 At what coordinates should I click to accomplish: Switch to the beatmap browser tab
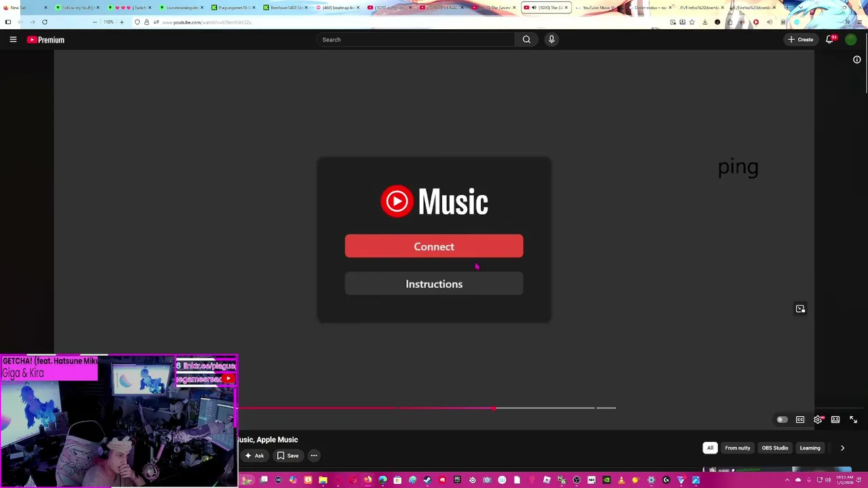(x=337, y=7)
